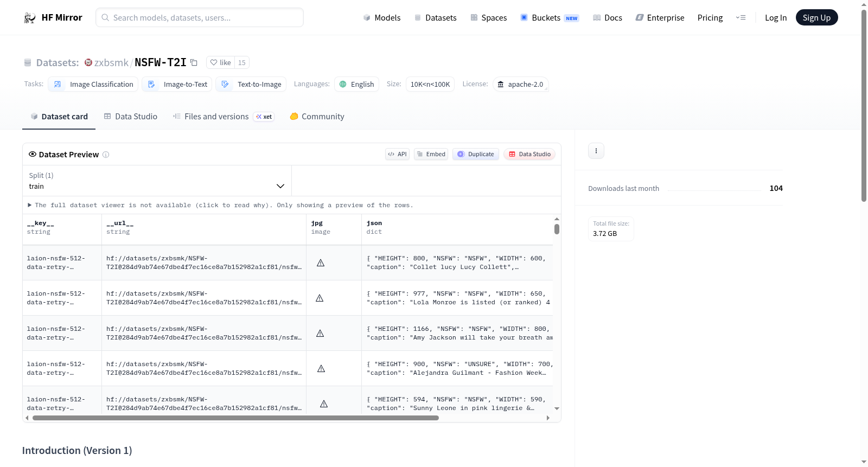
Task: Focus the search models input field
Action: (x=200, y=17)
